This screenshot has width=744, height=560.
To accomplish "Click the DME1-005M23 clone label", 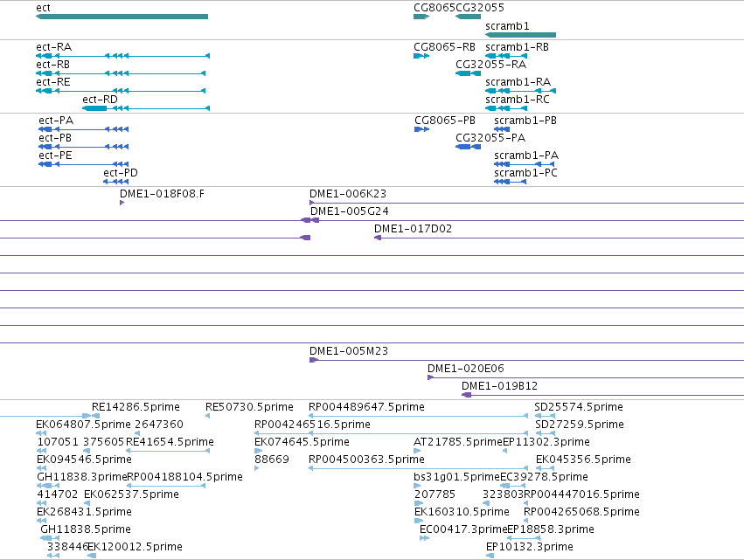I will (x=349, y=351).
